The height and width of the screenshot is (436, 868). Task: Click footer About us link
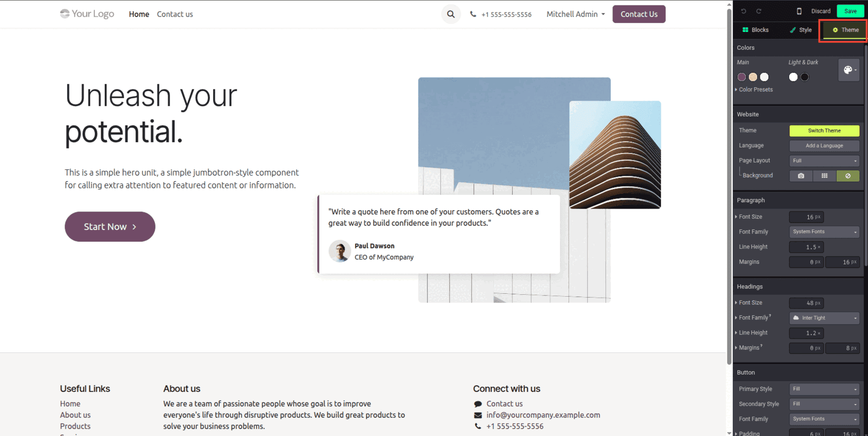point(75,415)
